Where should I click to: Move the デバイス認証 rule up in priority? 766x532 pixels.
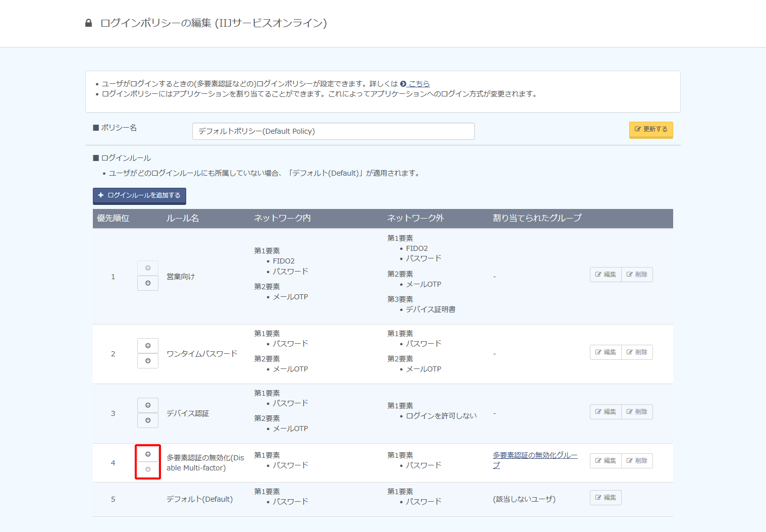pyautogui.click(x=148, y=405)
